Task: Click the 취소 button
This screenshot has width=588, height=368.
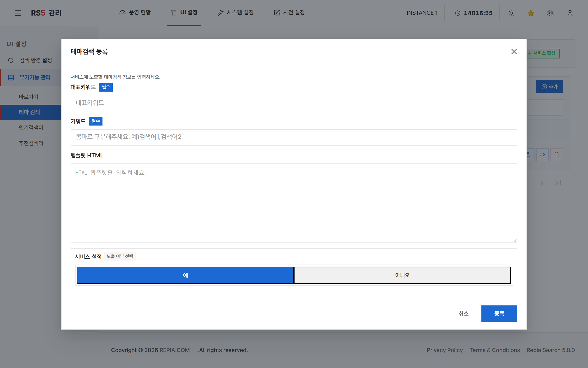Action: 463,313
